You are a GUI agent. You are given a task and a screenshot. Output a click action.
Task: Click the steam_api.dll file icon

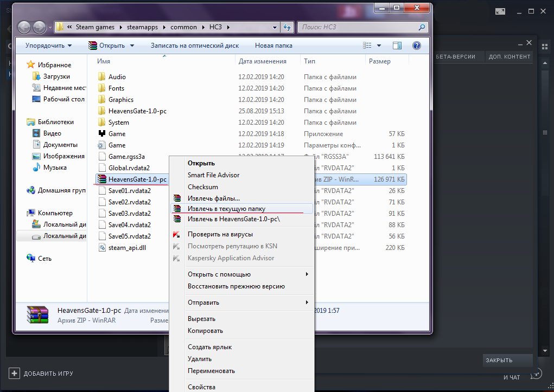pos(102,248)
